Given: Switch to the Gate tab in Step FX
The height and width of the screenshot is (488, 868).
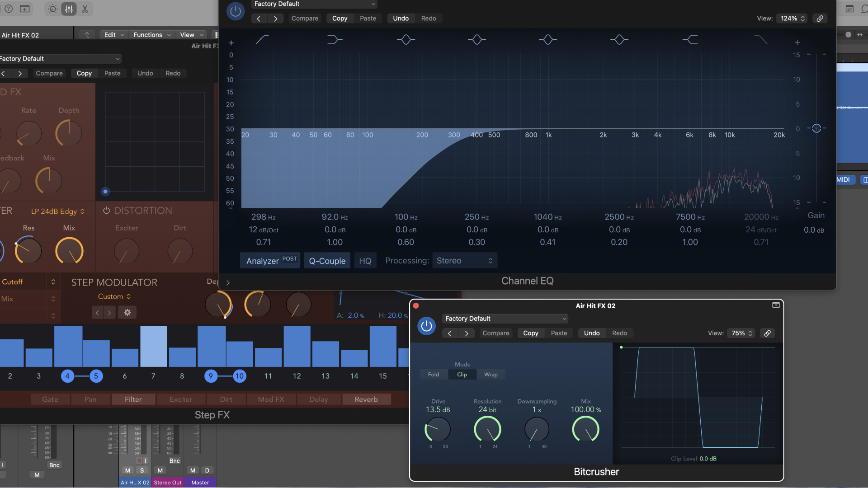Looking at the screenshot, I should pos(50,399).
